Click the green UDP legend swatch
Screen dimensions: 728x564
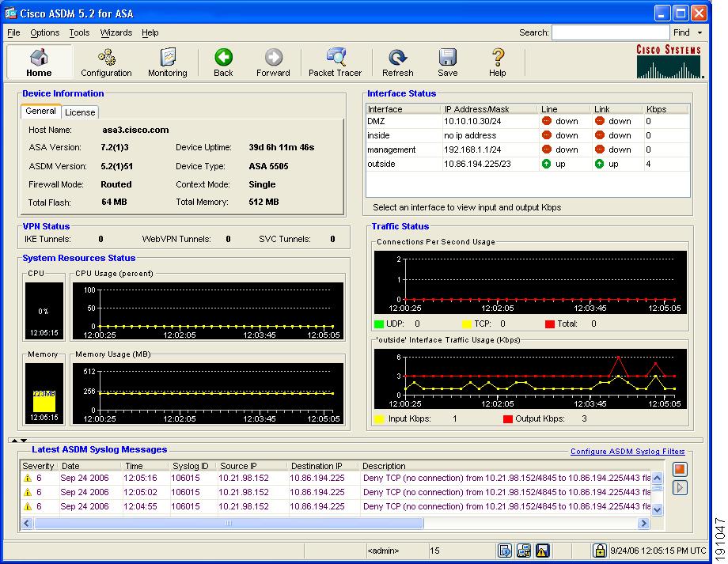coord(378,324)
